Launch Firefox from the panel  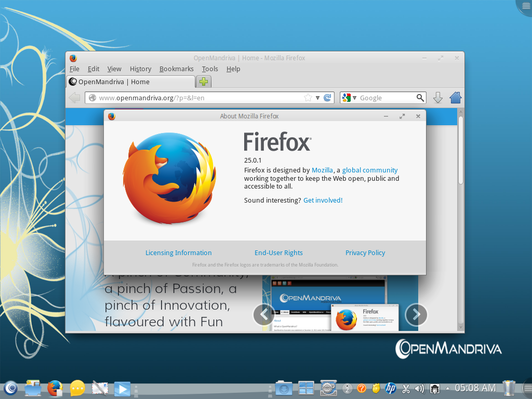pyautogui.click(x=55, y=388)
